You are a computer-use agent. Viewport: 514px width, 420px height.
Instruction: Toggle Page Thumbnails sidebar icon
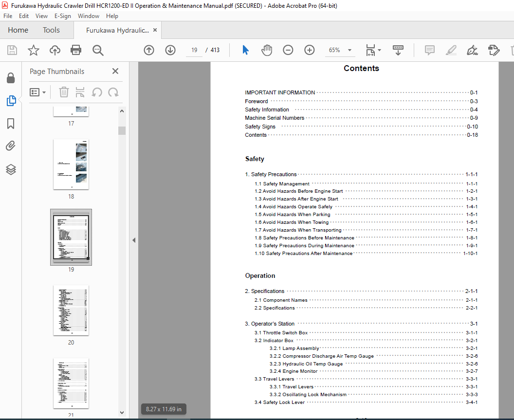coord(11,101)
